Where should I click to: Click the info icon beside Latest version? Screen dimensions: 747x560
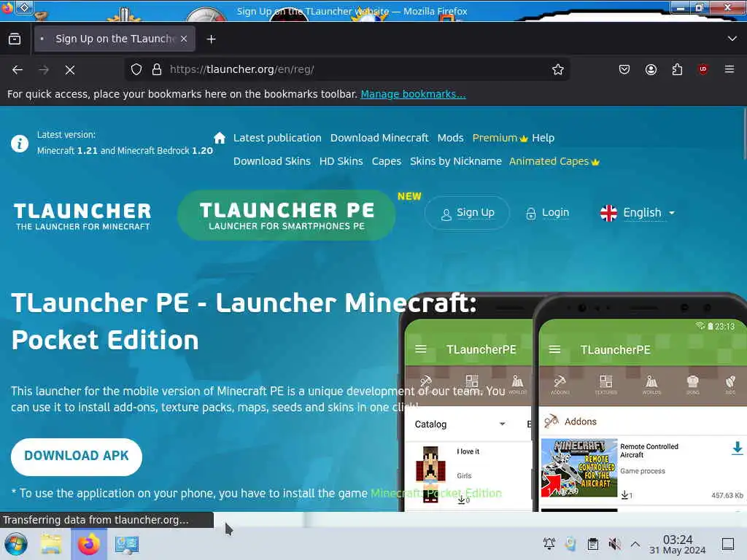20,143
